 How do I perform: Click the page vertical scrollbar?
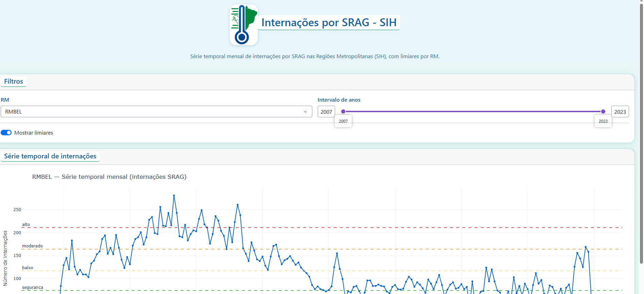click(641, 136)
